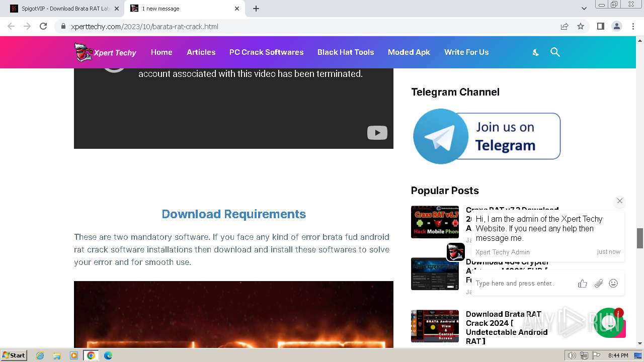Click the Join us on Telegram banner
The image size is (644, 362).
tap(487, 136)
